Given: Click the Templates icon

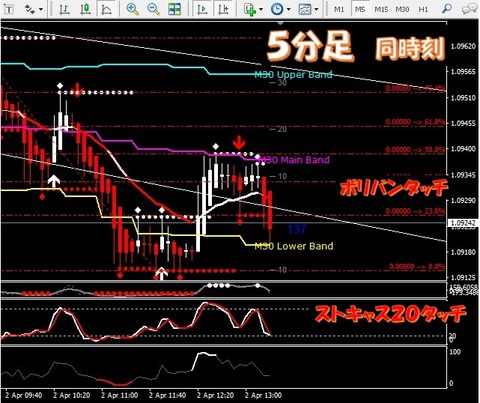Looking at the screenshot, I should click(x=305, y=9).
